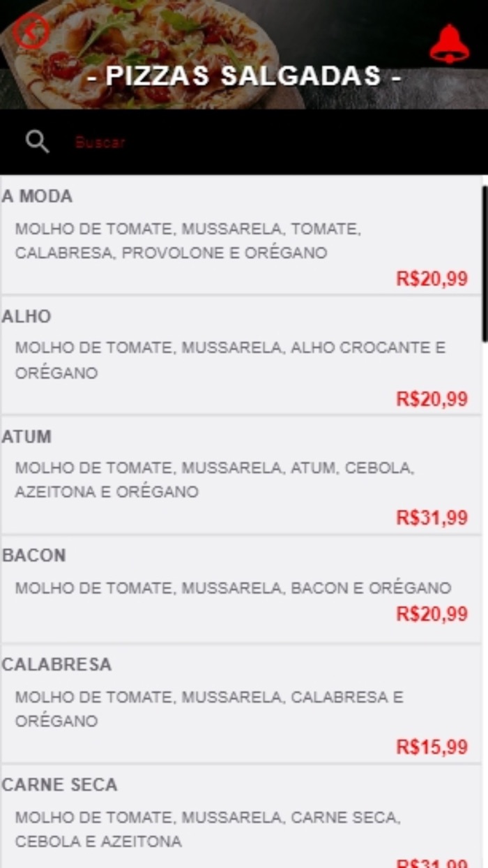Click the magnifying glass search icon
The width and height of the screenshot is (488, 868).
pyautogui.click(x=38, y=141)
